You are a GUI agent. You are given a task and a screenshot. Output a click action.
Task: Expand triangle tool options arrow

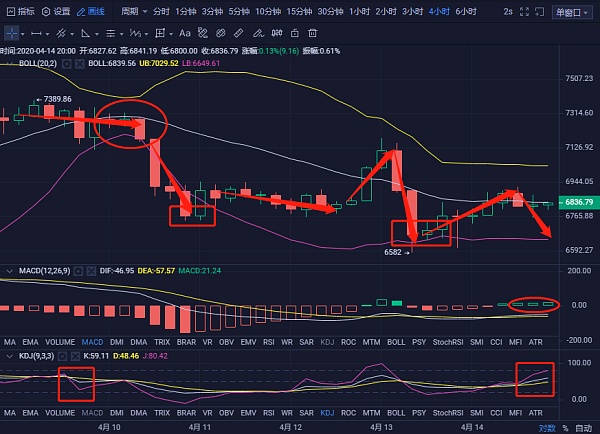pyautogui.click(x=97, y=34)
